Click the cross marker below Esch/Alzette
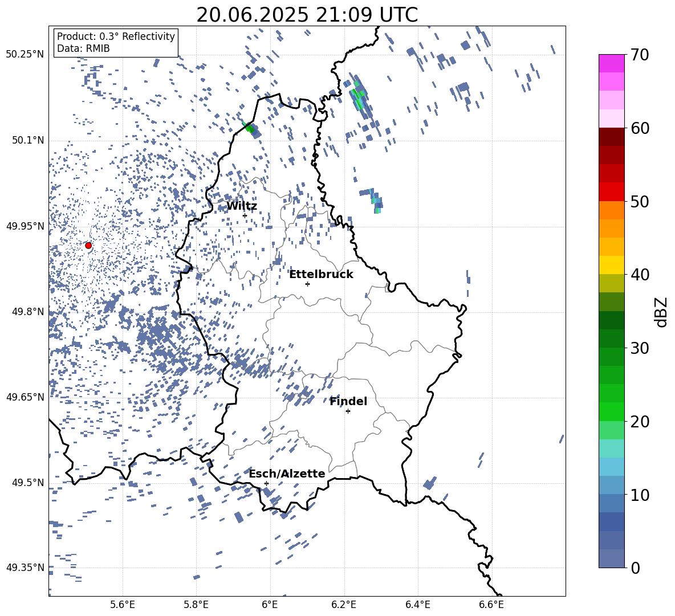The image size is (675, 616). [x=266, y=483]
